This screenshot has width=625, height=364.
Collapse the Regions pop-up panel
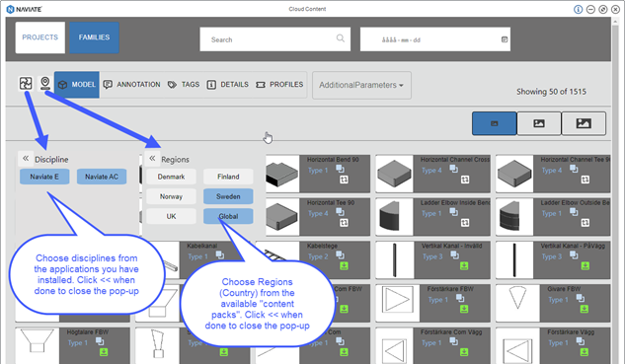(152, 159)
